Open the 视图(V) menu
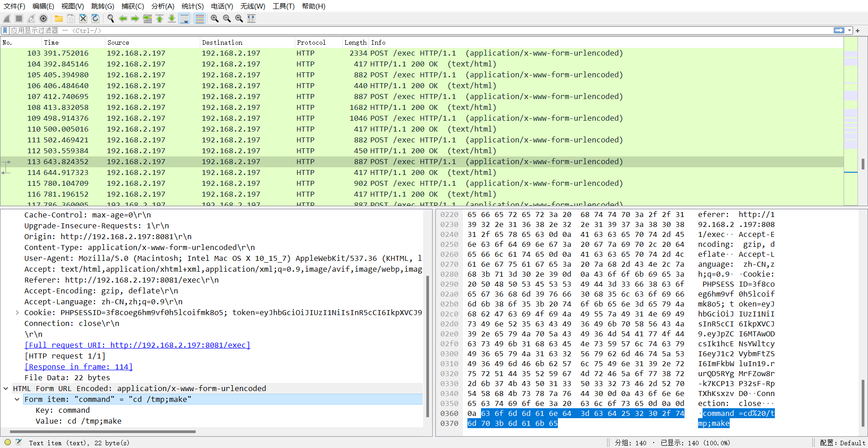The image size is (868, 448). (x=73, y=6)
